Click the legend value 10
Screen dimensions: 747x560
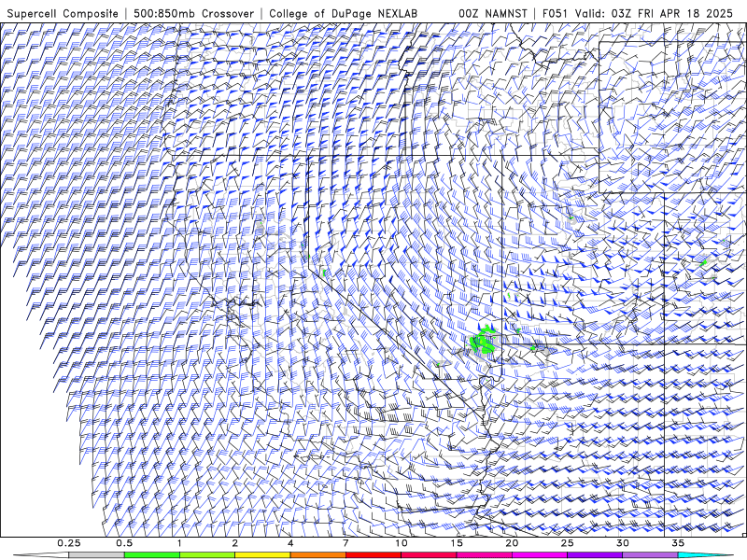(402, 543)
